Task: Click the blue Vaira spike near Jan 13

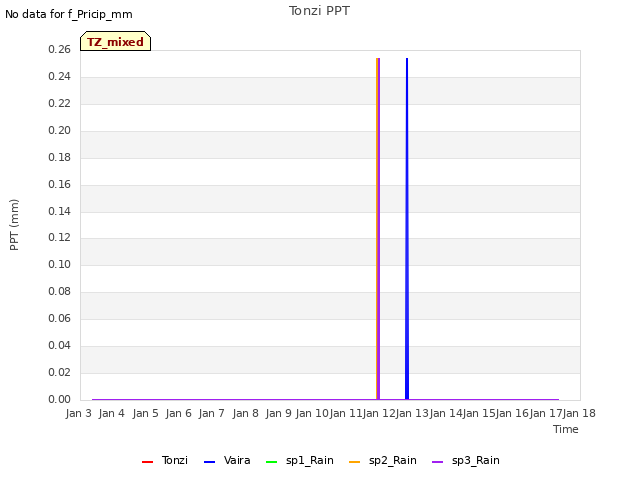Action: pyautogui.click(x=407, y=229)
